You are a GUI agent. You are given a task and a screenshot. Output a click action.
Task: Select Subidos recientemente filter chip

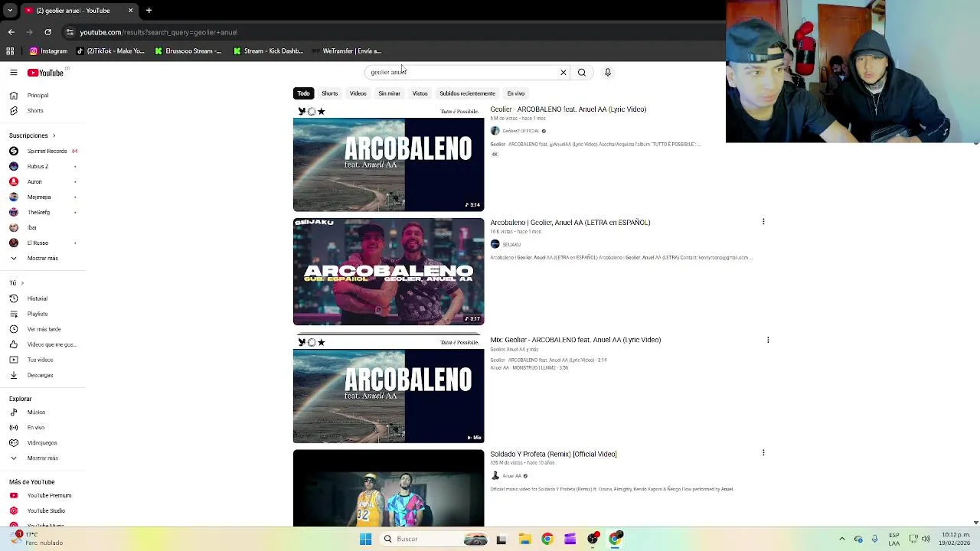click(467, 93)
